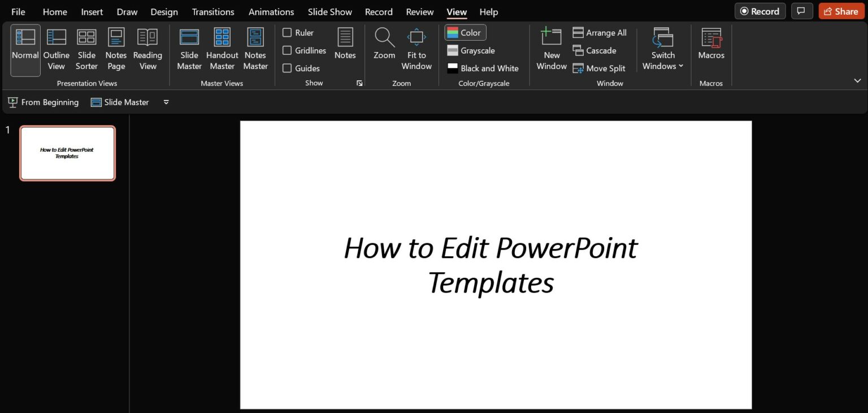868x413 pixels.
Task: Enable the Ruler checkbox
Action: (x=287, y=32)
